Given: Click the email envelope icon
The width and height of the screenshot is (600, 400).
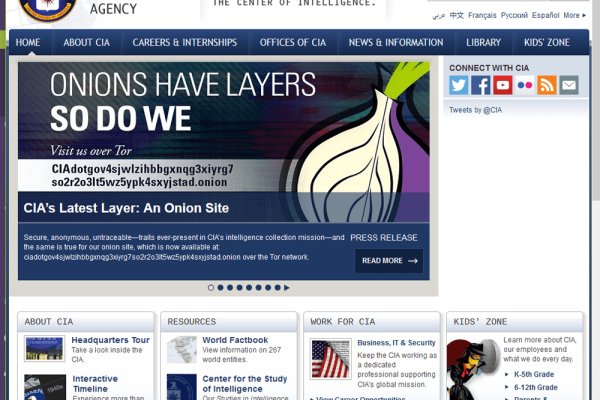Looking at the screenshot, I should click(569, 86).
